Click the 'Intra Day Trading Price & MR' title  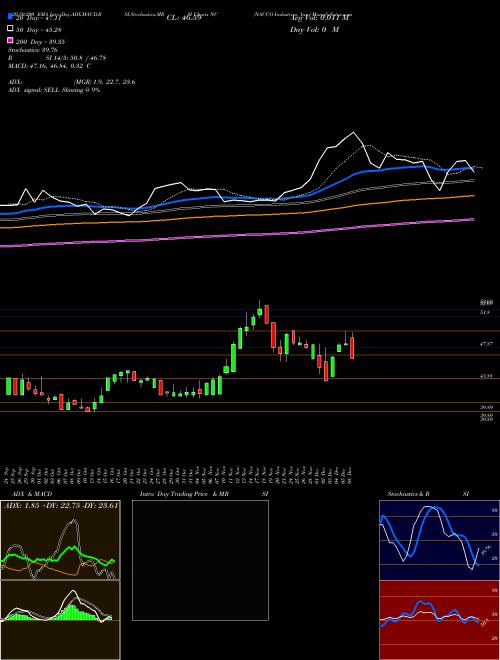point(184,494)
